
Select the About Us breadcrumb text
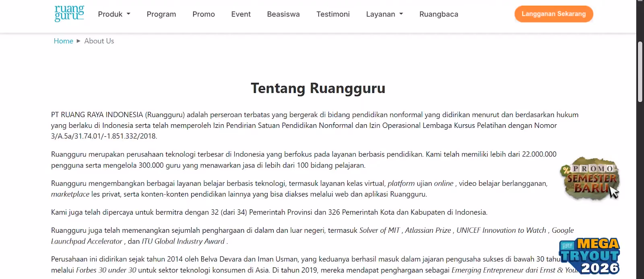[x=99, y=41]
